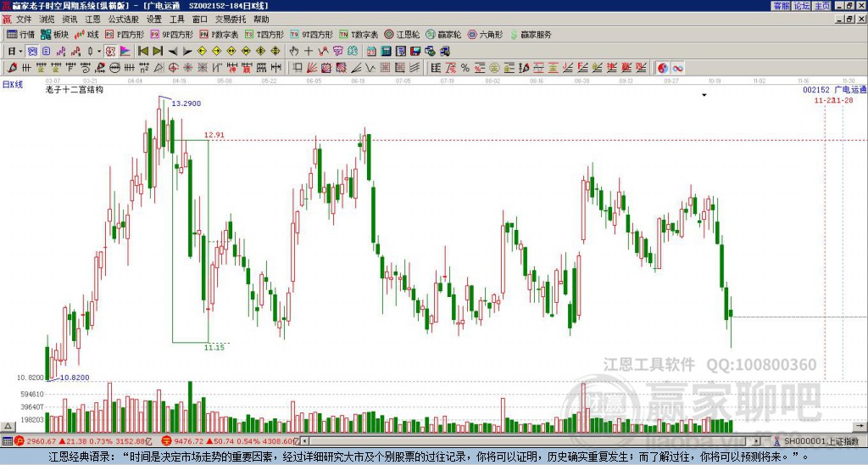The width and height of the screenshot is (868, 465).
Task: Click the red pencil drawing tool
Action: (x=12, y=68)
